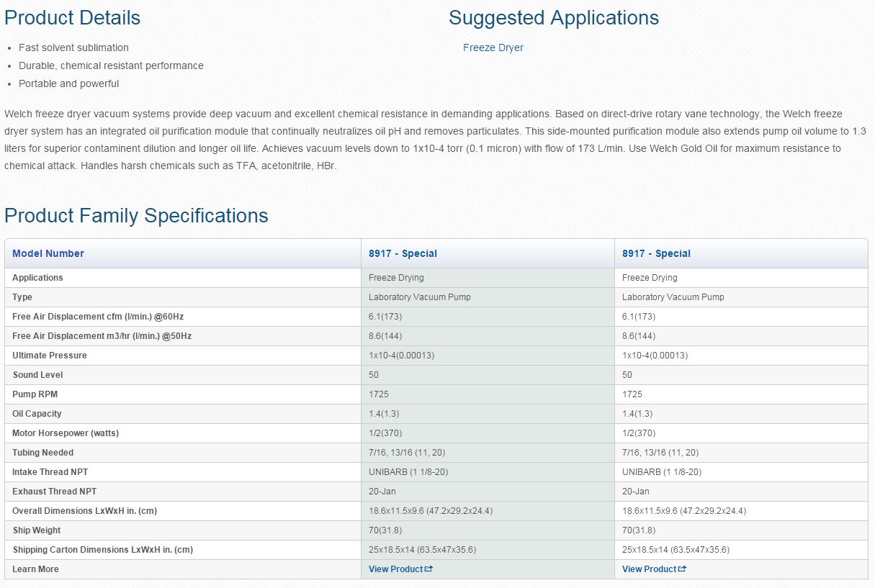Click the Pump RPM row label

pos(36,394)
